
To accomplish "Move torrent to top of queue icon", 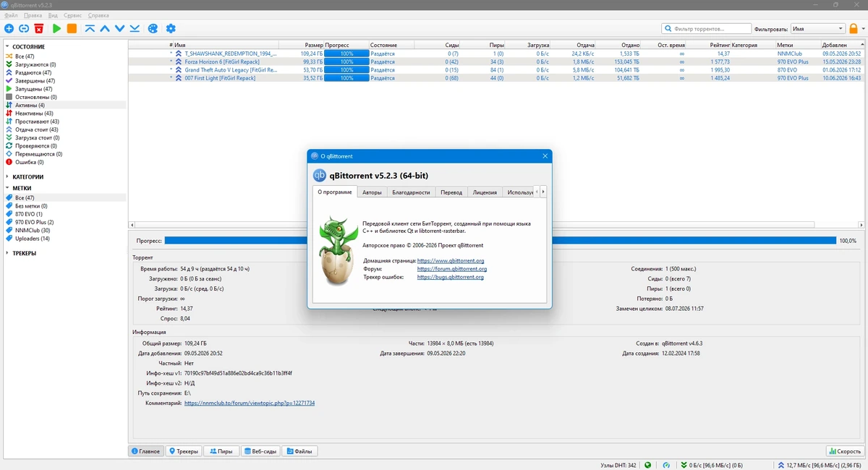I will tap(90, 28).
